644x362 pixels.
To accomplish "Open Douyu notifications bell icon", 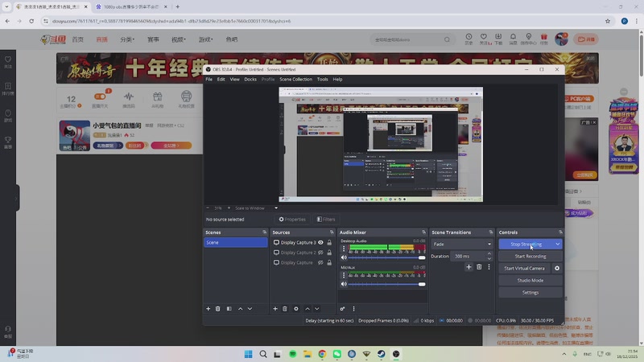I will [513, 39].
